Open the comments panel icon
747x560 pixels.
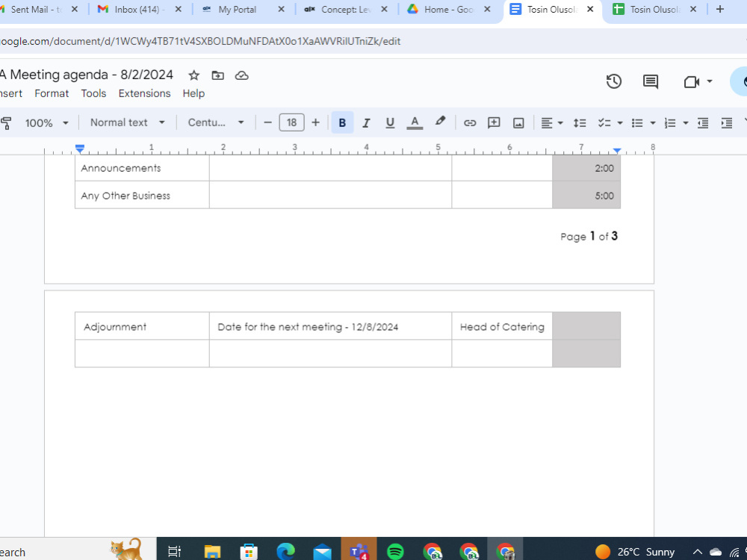pos(651,81)
